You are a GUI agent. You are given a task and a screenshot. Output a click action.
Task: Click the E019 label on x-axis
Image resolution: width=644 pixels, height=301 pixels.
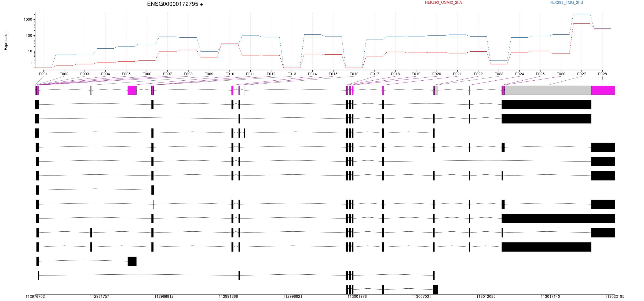click(x=416, y=74)
